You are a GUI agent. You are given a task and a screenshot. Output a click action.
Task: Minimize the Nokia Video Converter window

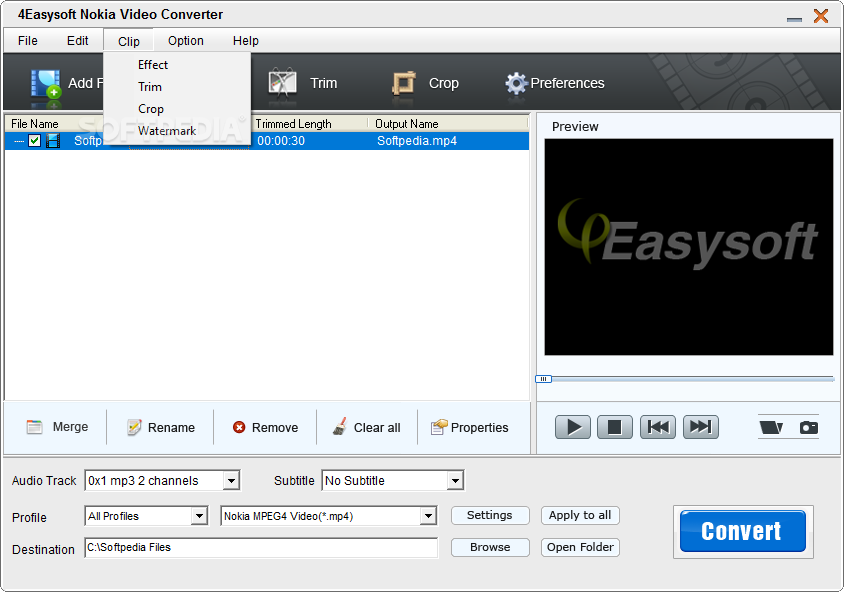(x=794, y=19)
